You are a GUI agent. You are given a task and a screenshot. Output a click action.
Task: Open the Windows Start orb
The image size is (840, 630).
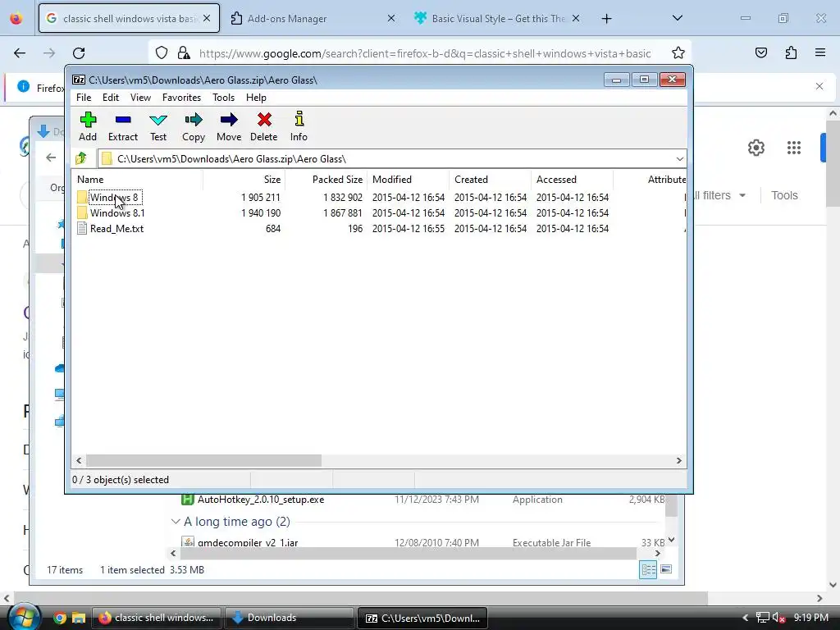tap(22, 617)
